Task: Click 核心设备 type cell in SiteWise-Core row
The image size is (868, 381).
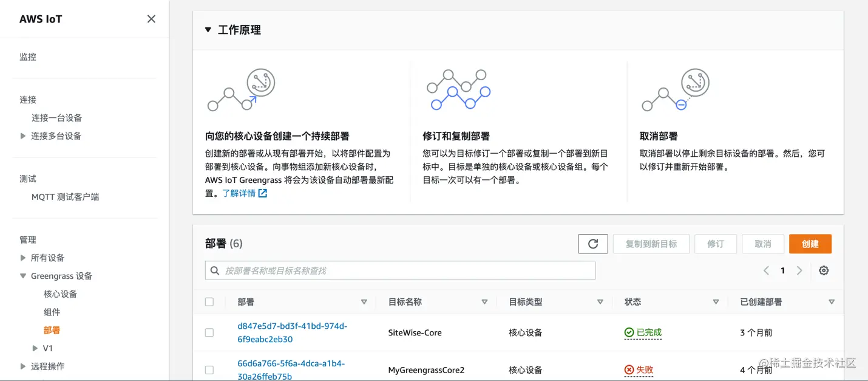Action: click(526, 332)
